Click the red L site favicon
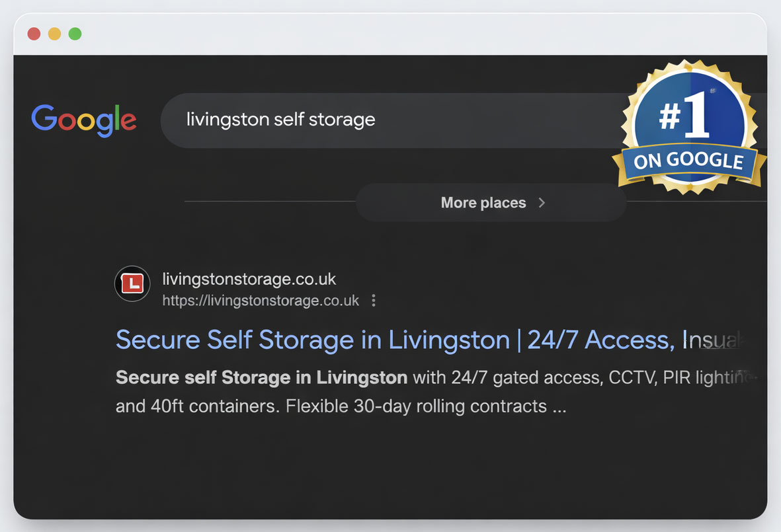 tap(132, 284)
